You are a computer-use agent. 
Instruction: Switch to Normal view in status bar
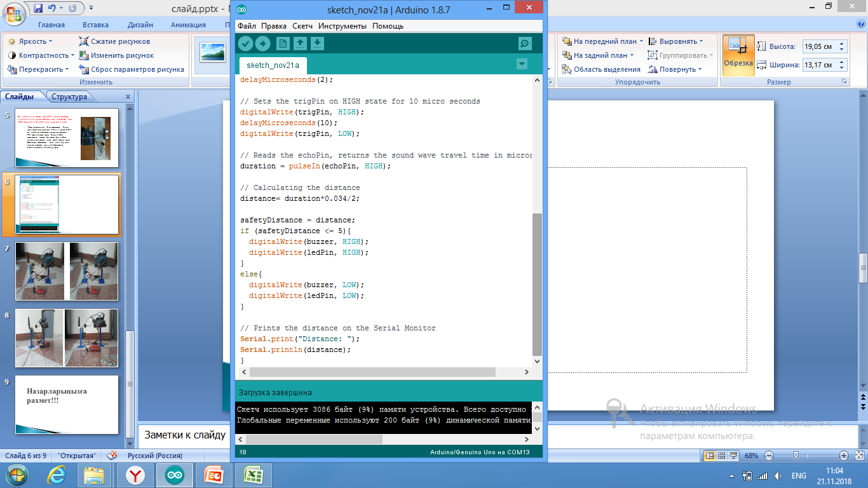(710, 456)
